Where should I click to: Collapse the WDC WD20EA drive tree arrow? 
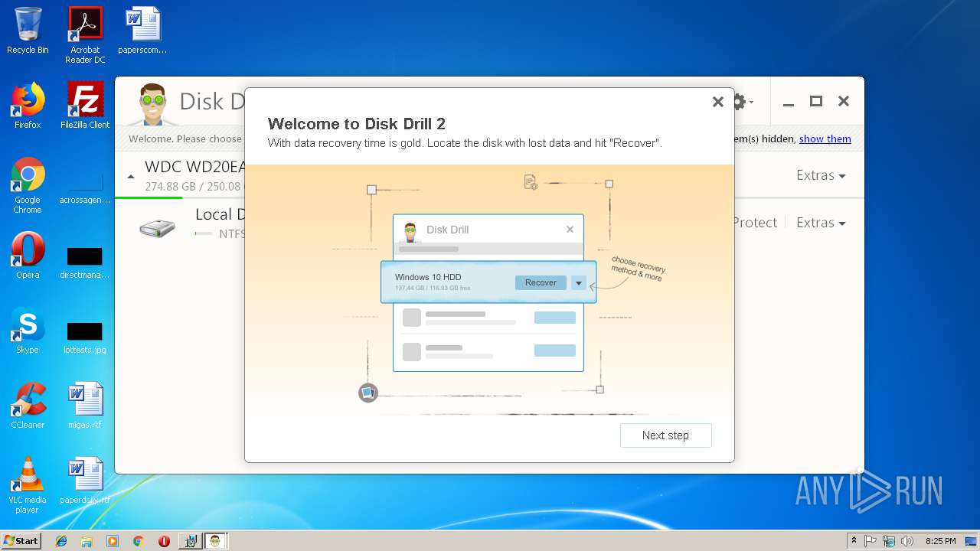(130, 176)
